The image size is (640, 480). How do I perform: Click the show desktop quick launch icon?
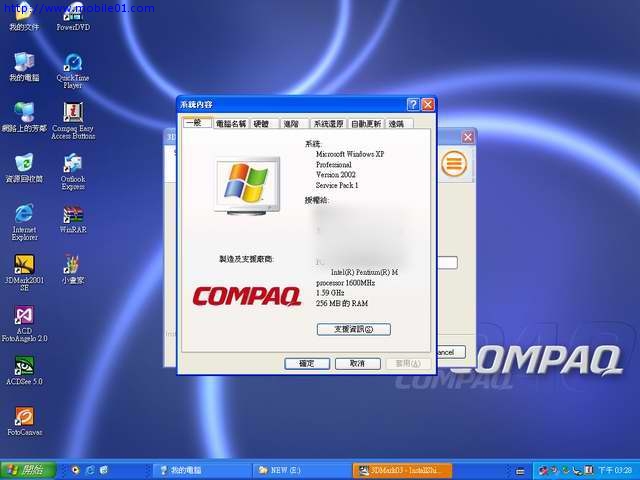(x=104, y=470)
